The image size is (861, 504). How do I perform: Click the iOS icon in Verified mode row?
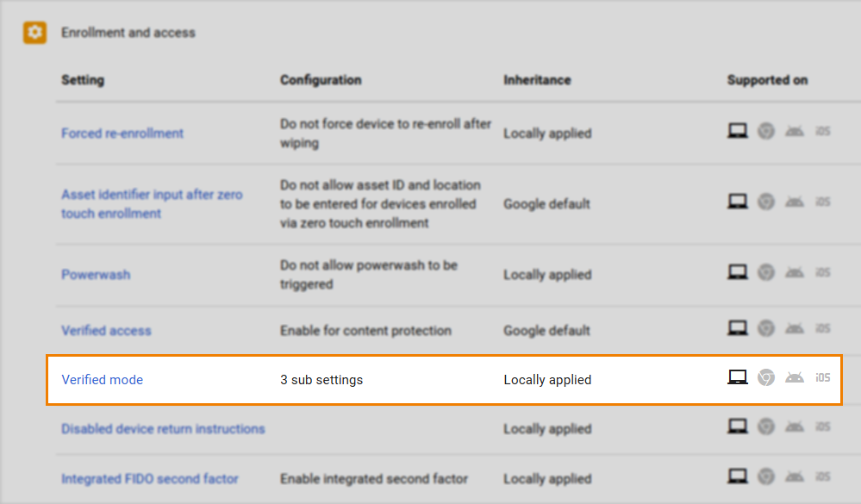(x=823, y=377)
